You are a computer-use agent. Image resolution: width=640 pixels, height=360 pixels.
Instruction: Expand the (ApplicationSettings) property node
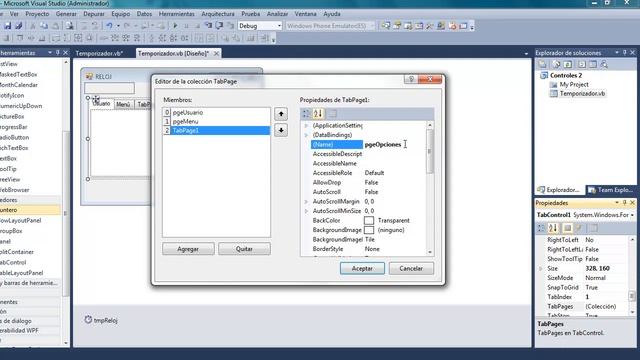(306, 126)
